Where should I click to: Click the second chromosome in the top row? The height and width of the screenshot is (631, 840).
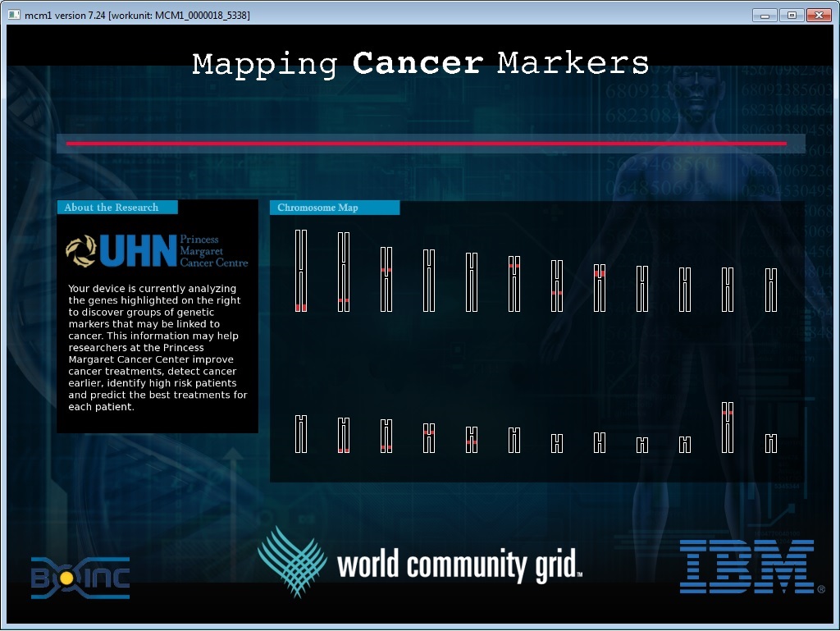pyautogui.click(x=344, y=272)
